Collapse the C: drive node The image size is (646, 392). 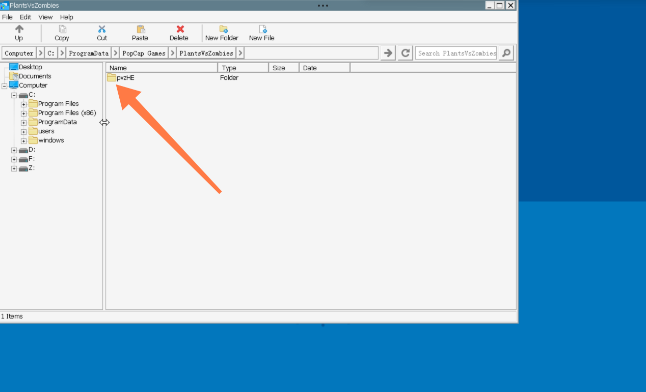[x=14, y=95]
